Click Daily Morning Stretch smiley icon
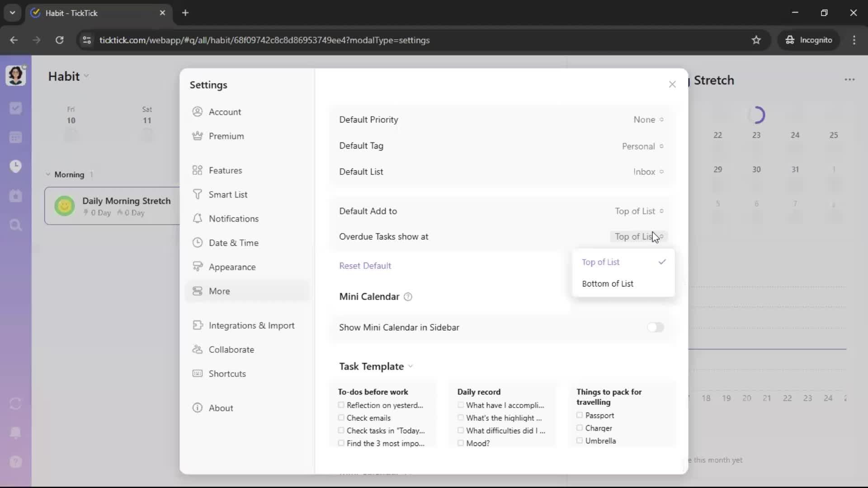Screen dimensions: 868x488 (x=65, y=206)
